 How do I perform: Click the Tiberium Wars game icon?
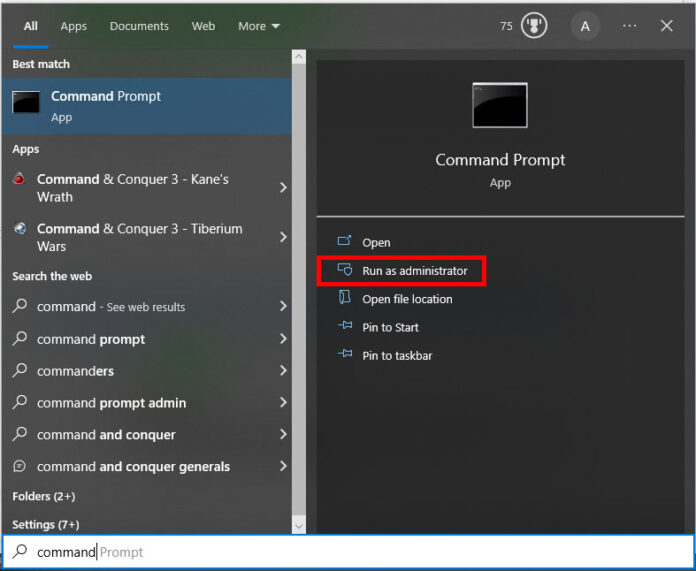point(20,229)
